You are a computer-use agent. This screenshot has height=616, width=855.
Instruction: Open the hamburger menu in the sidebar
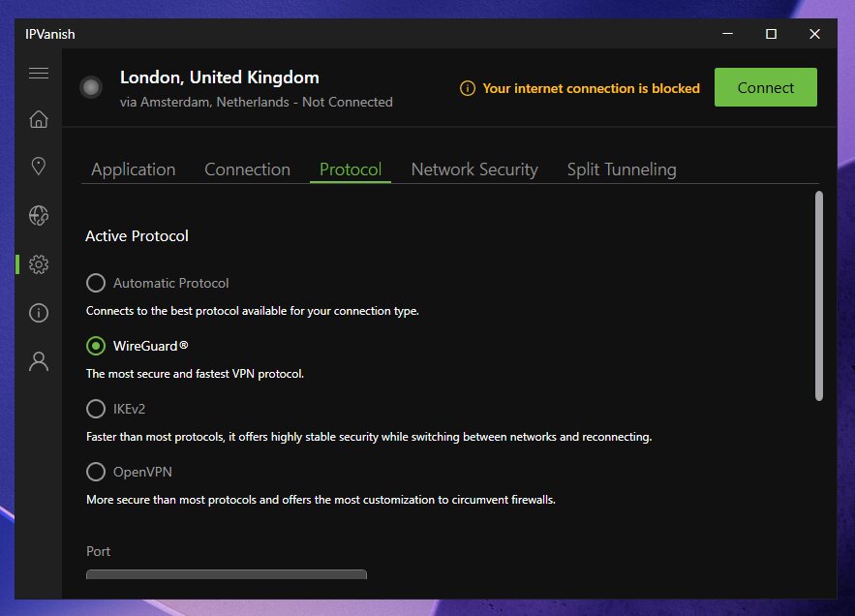pyautogui.click(x=39, y=73)
